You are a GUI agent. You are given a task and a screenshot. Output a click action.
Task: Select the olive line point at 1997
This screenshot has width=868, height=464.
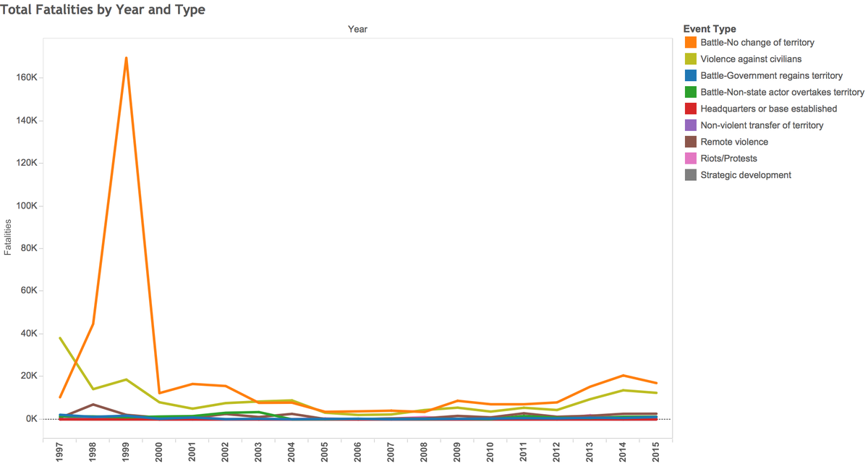click(x=60, y=338)
